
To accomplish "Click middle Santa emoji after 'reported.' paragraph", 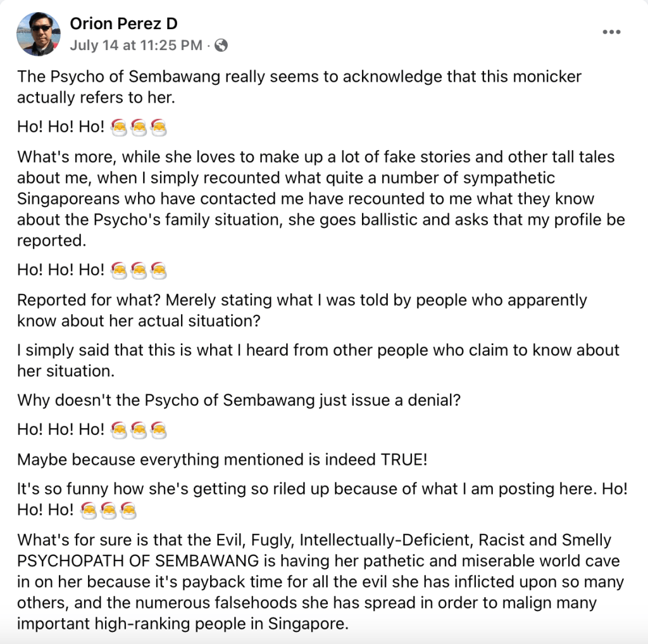I will click(139, 270).
